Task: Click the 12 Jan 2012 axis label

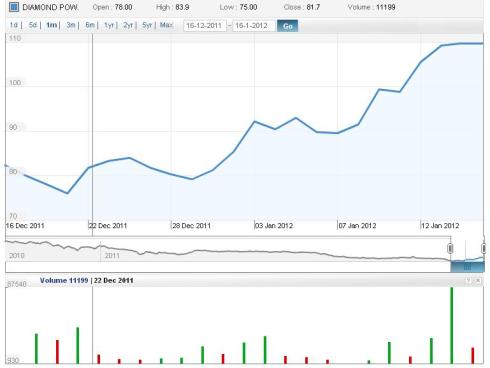Action: coord(440,226)
